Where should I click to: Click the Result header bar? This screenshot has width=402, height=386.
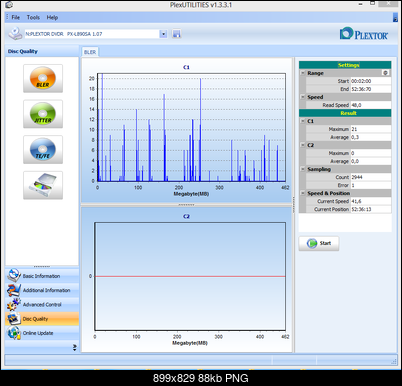click(x=345, y=113)
